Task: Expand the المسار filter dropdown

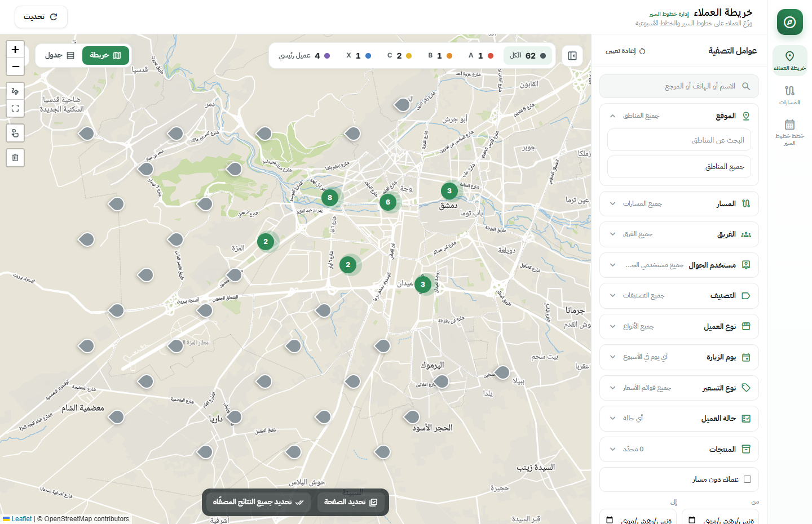Action: (679, 203)
